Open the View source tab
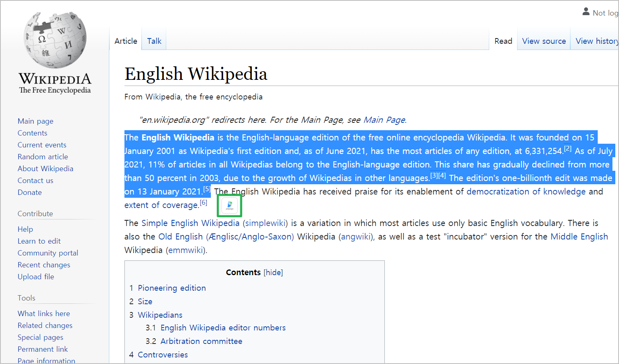Screen dimensions: 619x364 pos(544,41)
